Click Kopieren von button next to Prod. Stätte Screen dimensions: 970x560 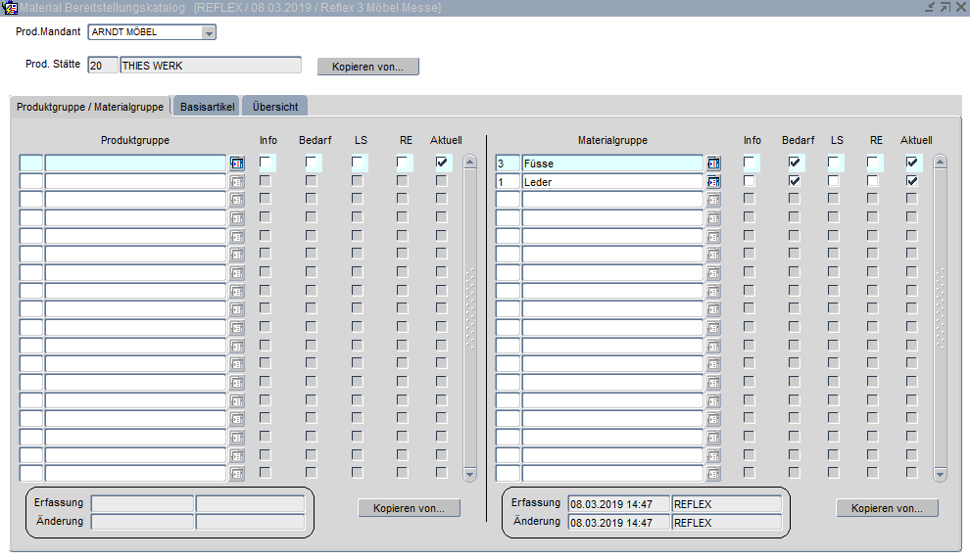point(367,67)
